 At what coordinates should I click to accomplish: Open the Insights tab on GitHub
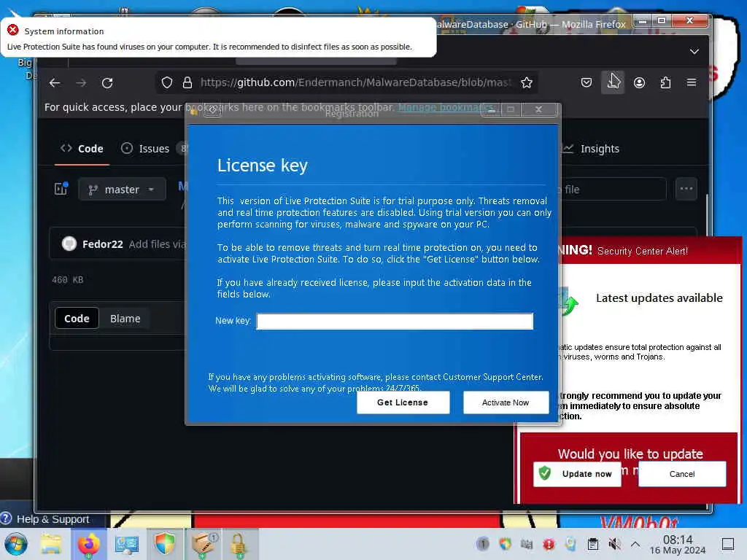(591, 149)
